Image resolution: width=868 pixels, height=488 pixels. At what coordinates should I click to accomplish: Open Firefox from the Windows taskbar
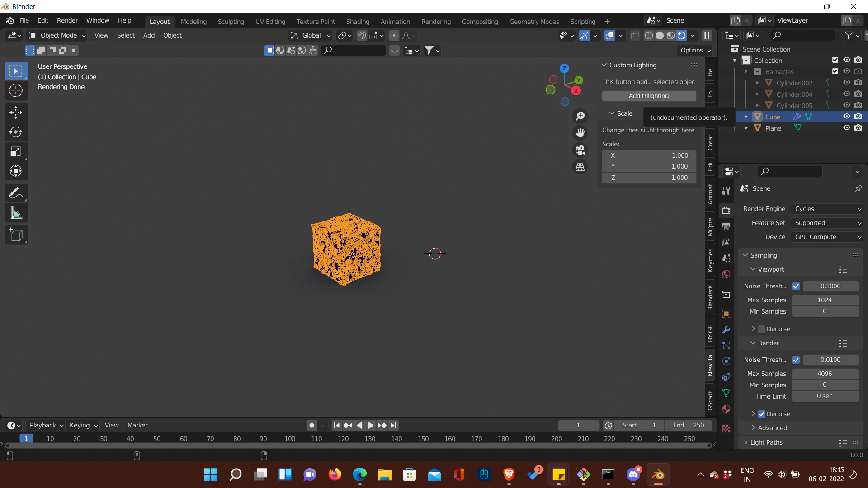[x=335, y=474]
